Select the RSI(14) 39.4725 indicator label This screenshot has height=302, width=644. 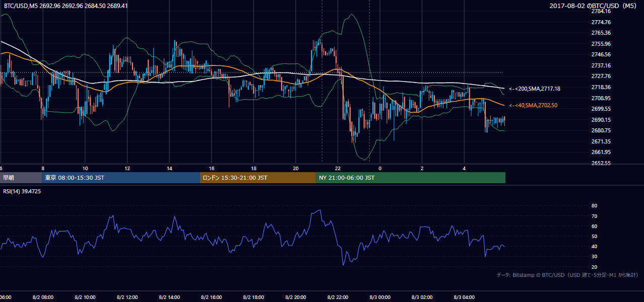[22, 191]
